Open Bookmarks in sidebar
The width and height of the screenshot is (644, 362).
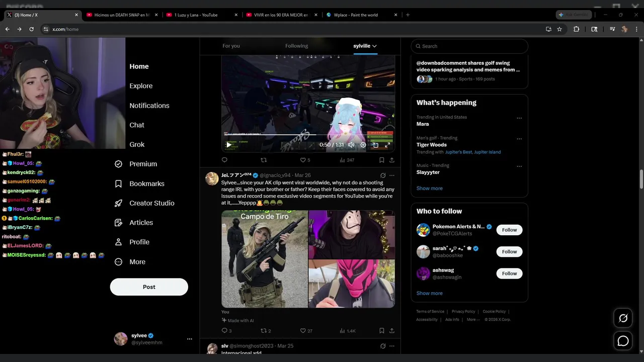139,184
